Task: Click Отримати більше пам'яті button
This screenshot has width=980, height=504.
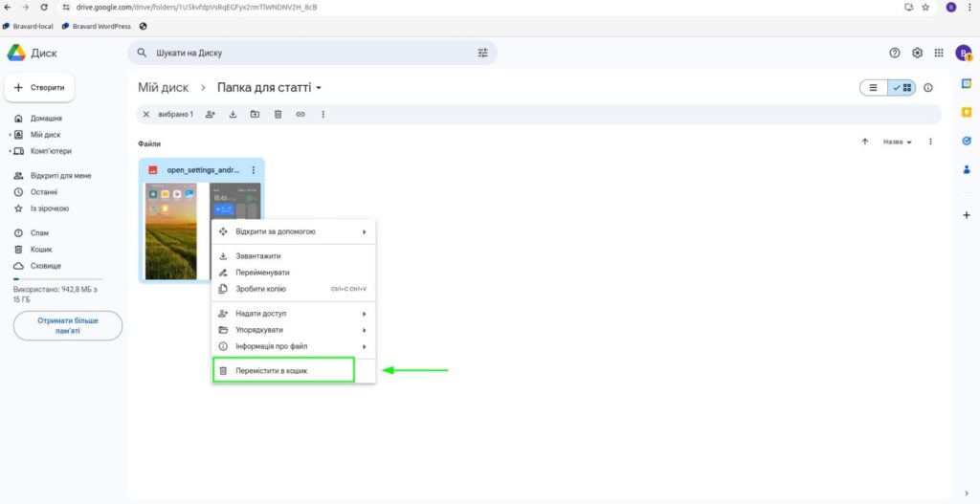Action: pyautogui.click(x=68, y=325)
